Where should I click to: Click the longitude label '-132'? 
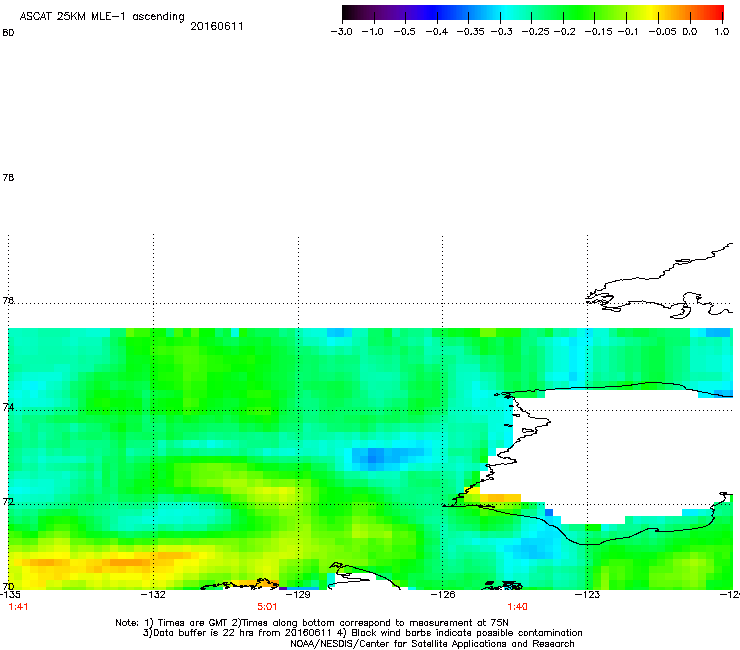[x=154, y=594]
